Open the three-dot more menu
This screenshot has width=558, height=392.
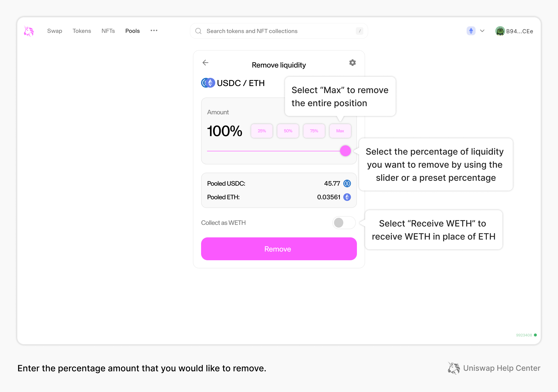click(x=154, y=30)
